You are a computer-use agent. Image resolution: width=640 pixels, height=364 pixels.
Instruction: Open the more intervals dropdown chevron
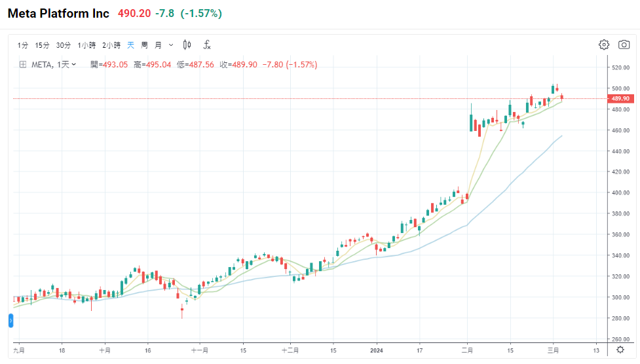click(x=171, y=45)
